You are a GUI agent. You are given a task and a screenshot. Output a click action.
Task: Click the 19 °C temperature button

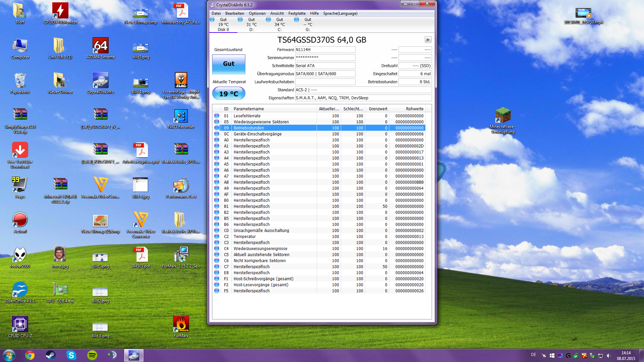coord(229,94)
